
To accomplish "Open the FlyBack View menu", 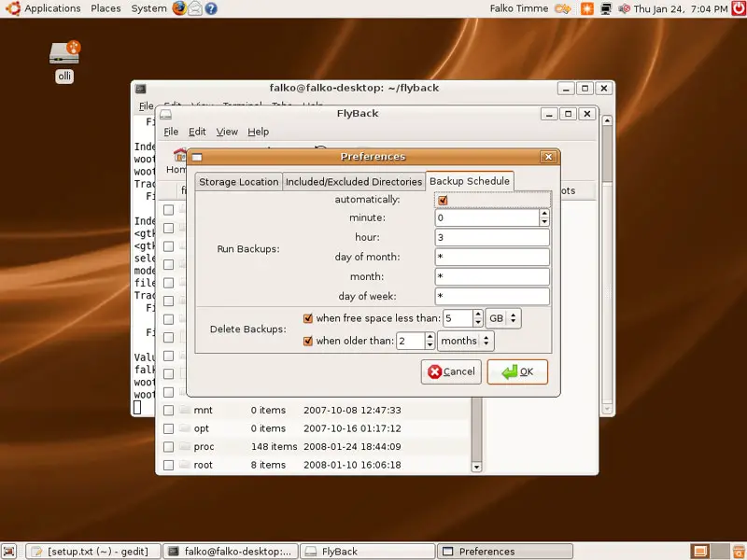I will (227, 132).
